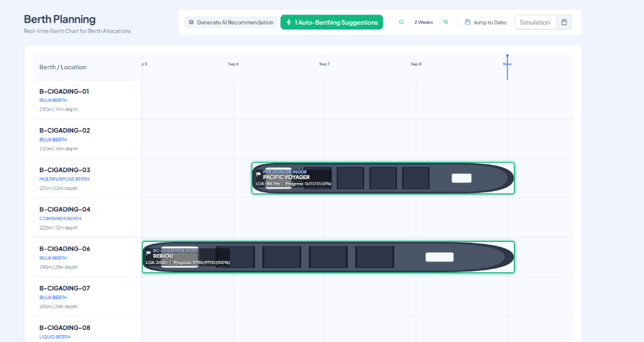Viewport: 644px width, 342px height.
Task: Click PACIFIC VOYAGER progress text 0/23725 (0%)
Action: pyautogui.click(x=308, y=184)
